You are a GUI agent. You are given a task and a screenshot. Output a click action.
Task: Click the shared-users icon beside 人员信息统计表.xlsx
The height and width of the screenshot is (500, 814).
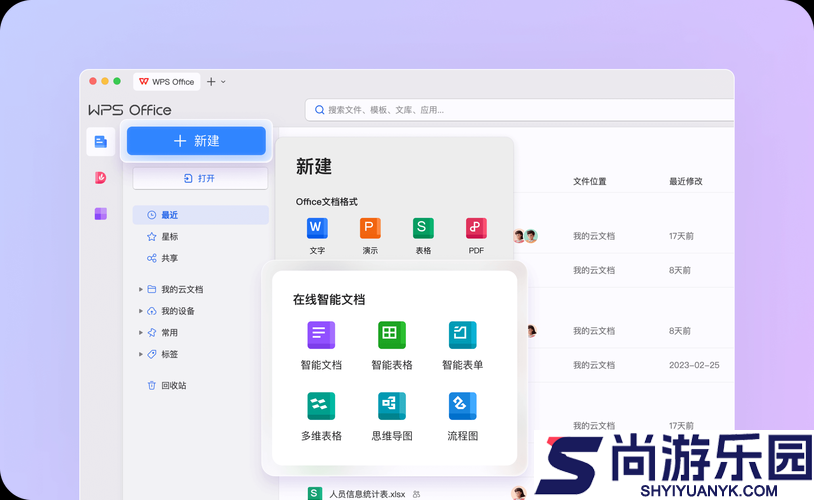416,495
